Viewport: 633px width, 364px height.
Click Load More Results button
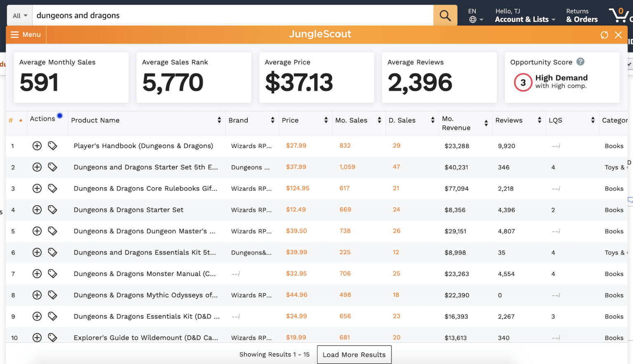point(354,355)
